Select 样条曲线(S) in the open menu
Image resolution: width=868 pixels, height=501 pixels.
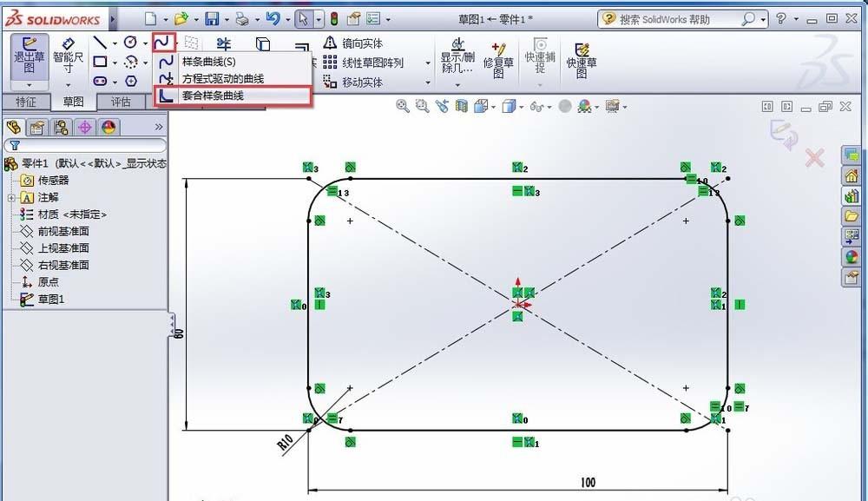208,63
